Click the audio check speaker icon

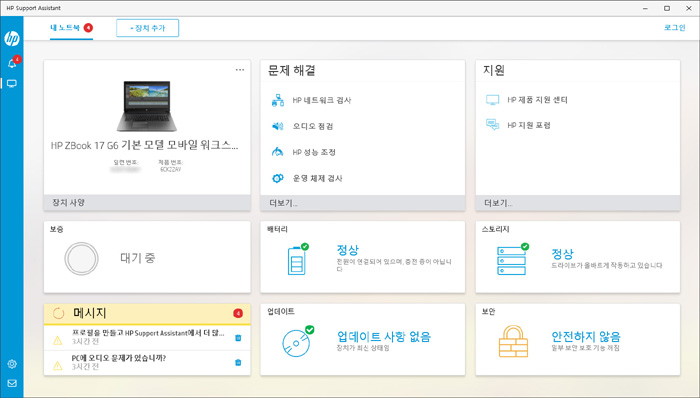278,126
